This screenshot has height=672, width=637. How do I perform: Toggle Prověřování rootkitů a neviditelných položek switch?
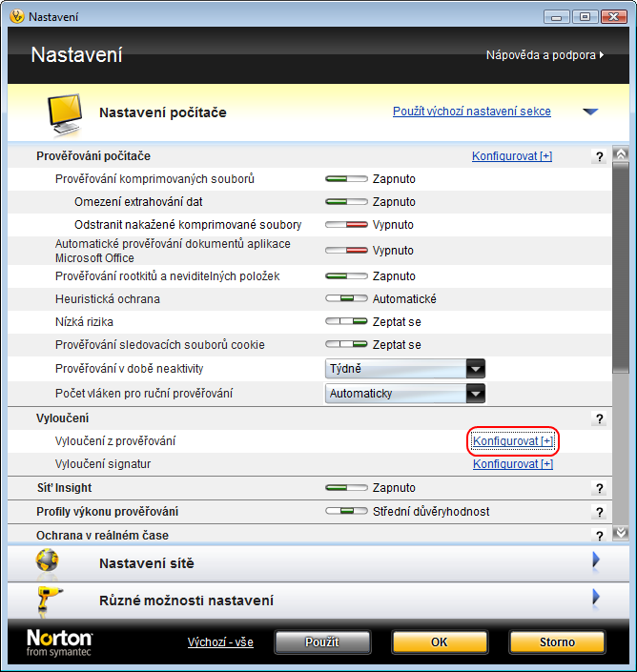pyautogui.click(x=346, y=276)
